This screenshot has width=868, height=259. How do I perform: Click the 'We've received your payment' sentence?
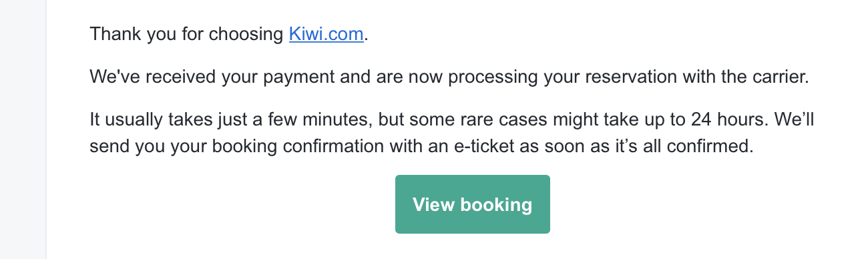click(449, 77)
